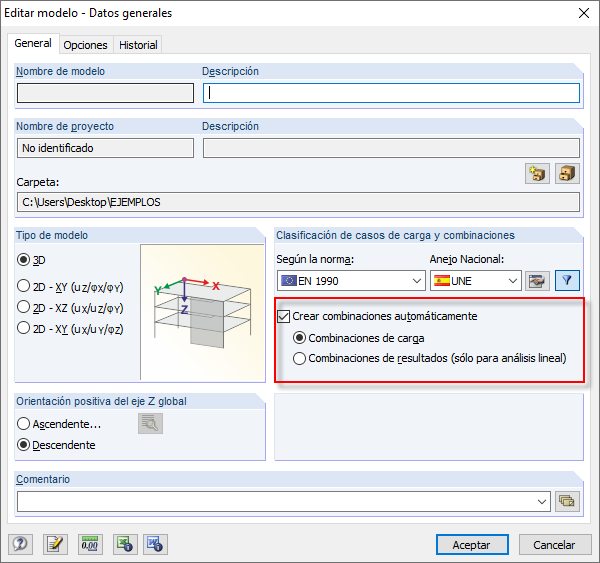Switch to the Opciones tab
600x563 pixels.
coord(85,45)
